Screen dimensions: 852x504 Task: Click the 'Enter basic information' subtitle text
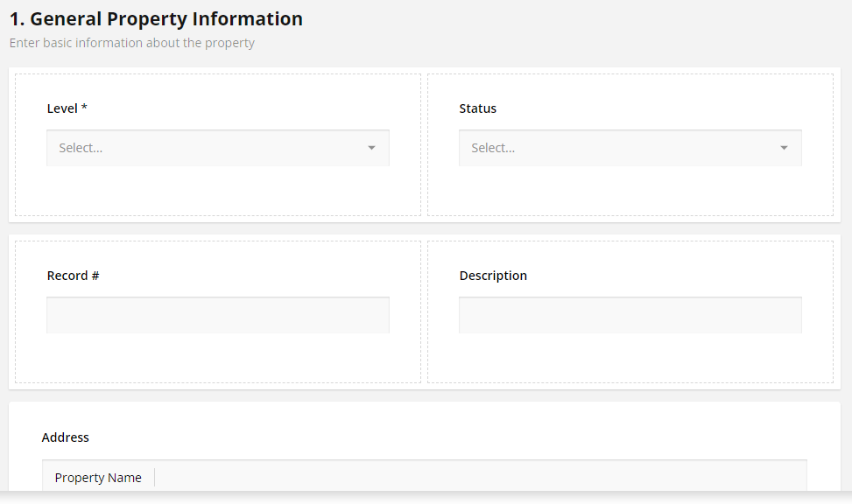tap(131, 43)
